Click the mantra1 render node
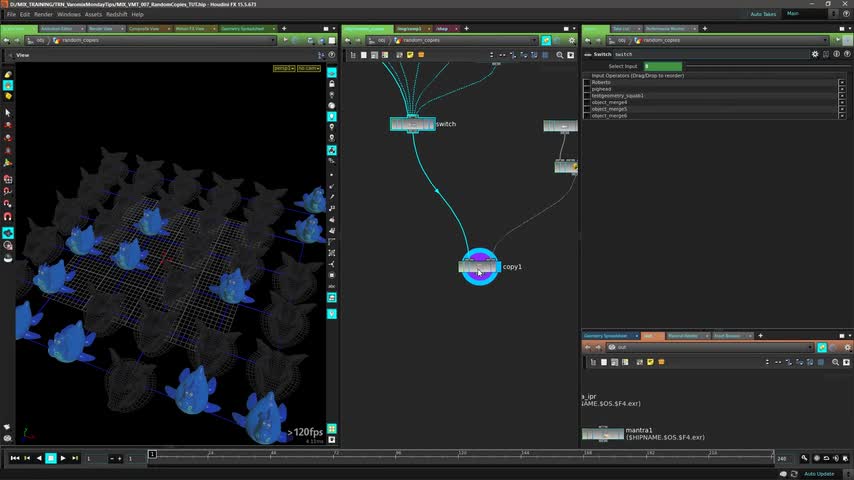 (603, 434)
